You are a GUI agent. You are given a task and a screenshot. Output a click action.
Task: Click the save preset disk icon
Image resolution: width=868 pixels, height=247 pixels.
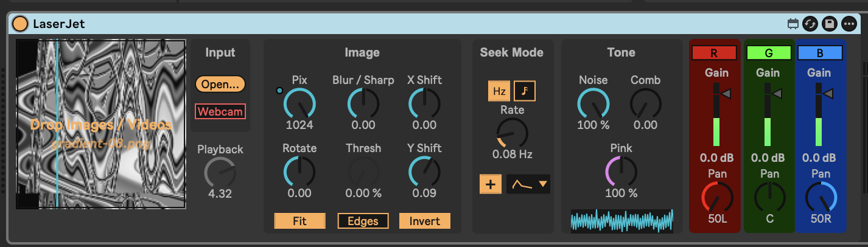(x=829, y=24)
